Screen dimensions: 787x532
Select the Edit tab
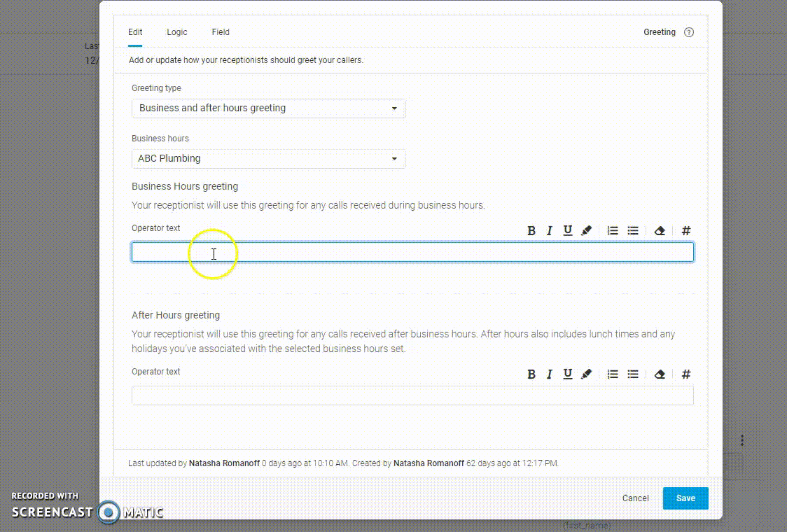click(135, 32)
